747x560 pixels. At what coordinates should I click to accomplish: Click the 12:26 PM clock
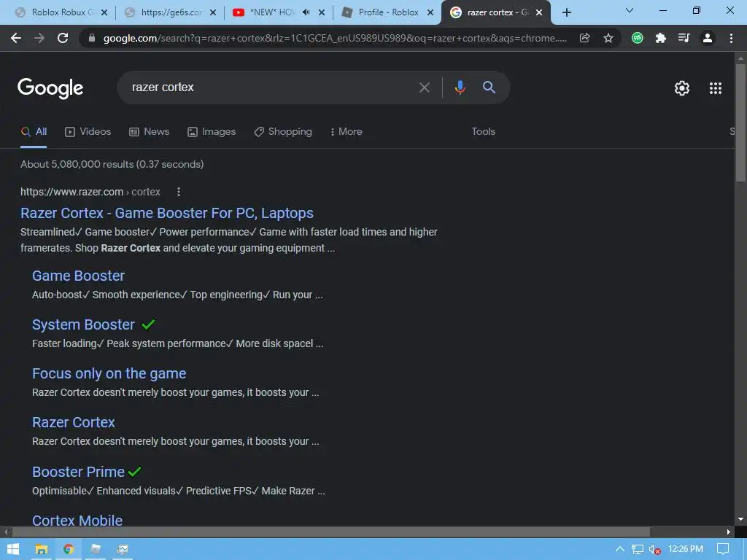(686, 549)
